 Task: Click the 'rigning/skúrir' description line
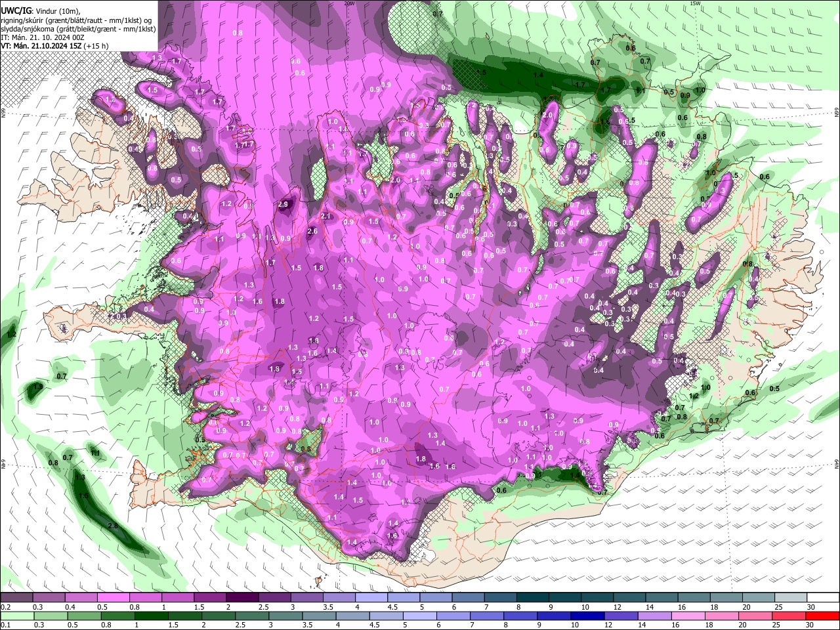pyautogui.click(x=77, y=20)
